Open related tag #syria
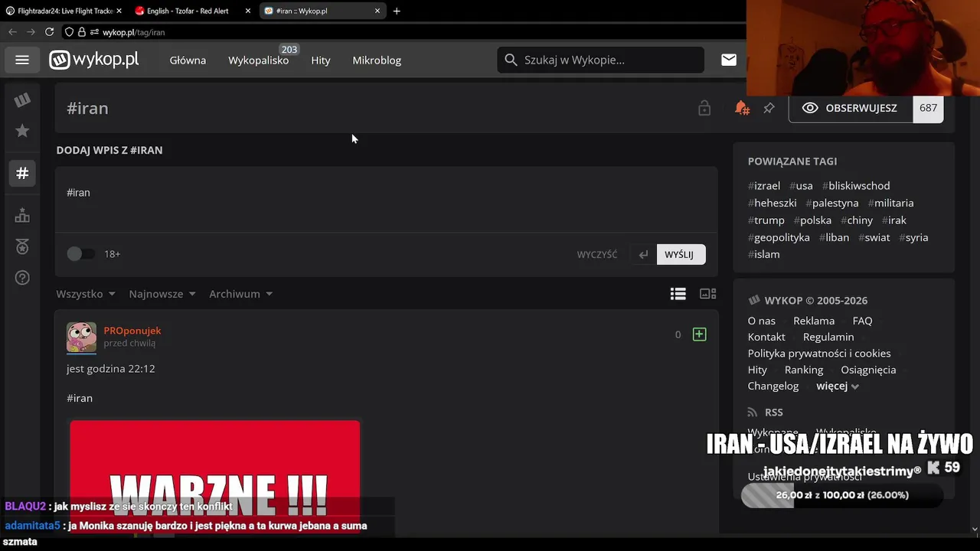This screenshot has width=980, height=551. (x=913, y=237)
